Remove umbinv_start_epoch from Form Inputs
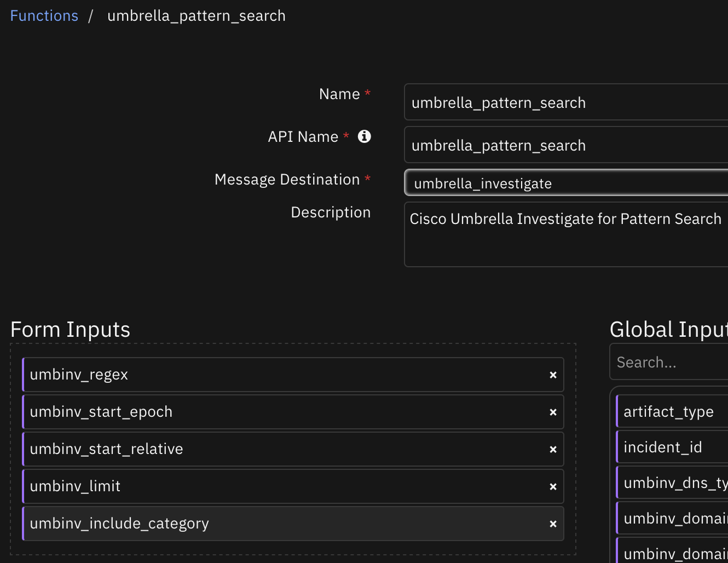 (x=553, y=412)
